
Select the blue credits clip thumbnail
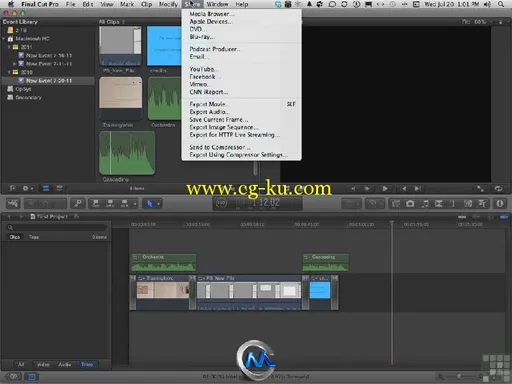[164, 46]
